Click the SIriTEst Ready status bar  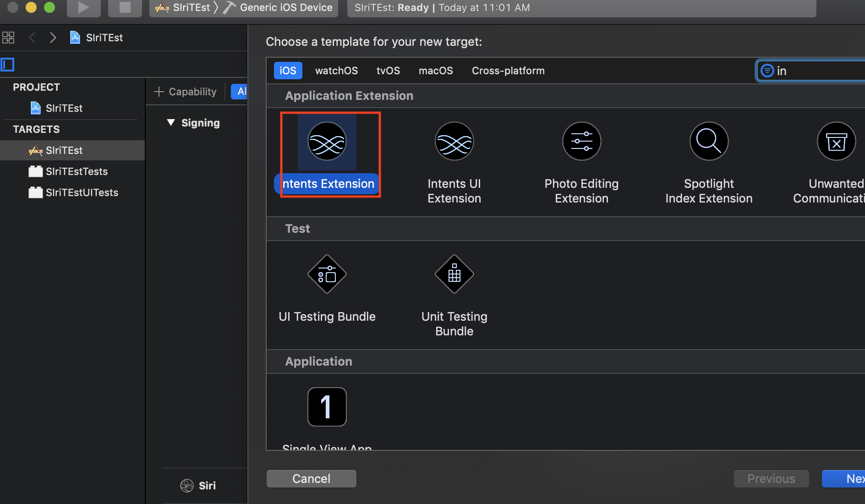click(581, 8)
